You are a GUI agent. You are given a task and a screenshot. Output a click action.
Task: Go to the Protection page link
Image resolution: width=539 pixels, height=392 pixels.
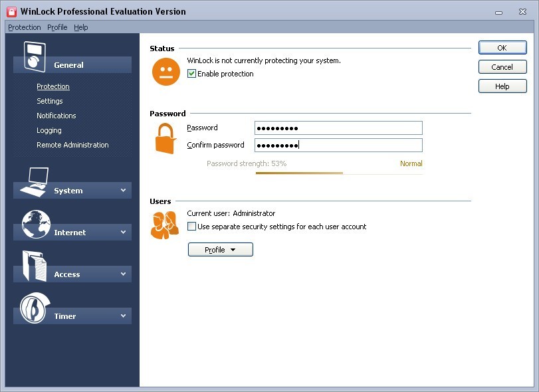(x=53, y=86)
